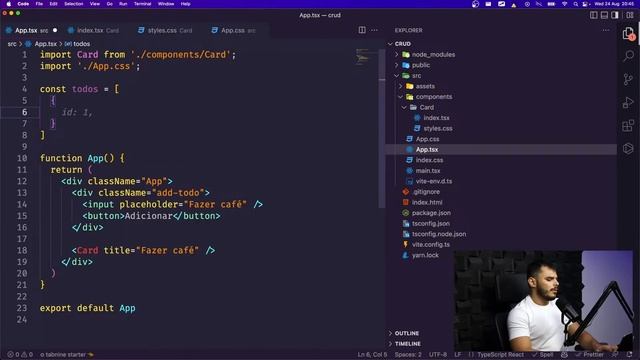
Task: Toggle the bottom panel layout icon
Action: point(604,15)
